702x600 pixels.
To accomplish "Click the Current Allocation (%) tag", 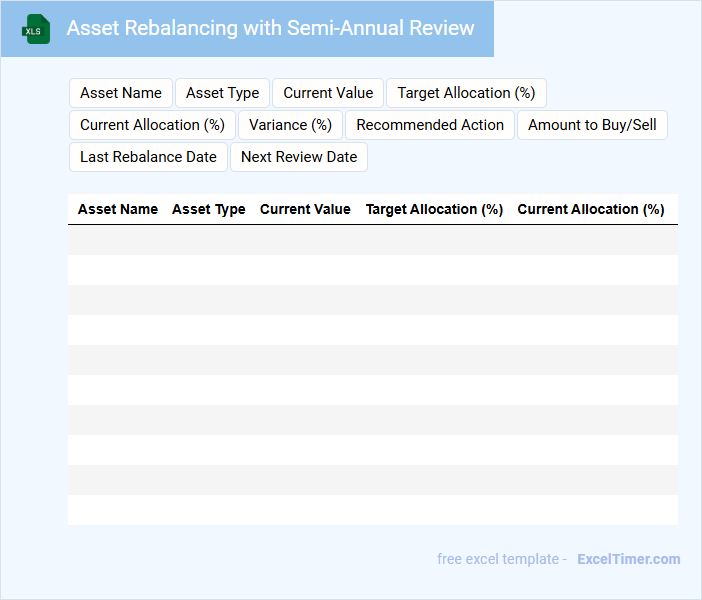I will click(x=152, y=125).
